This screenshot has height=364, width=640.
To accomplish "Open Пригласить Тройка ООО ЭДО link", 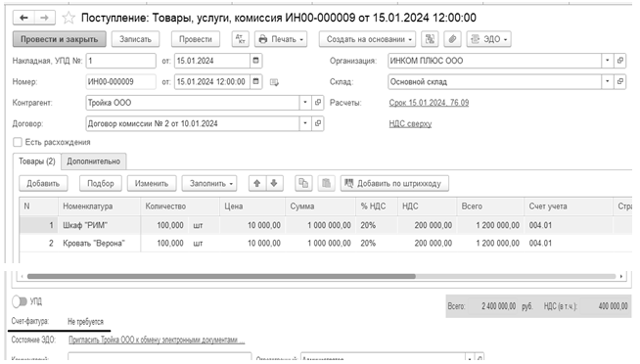I will 157,340.
